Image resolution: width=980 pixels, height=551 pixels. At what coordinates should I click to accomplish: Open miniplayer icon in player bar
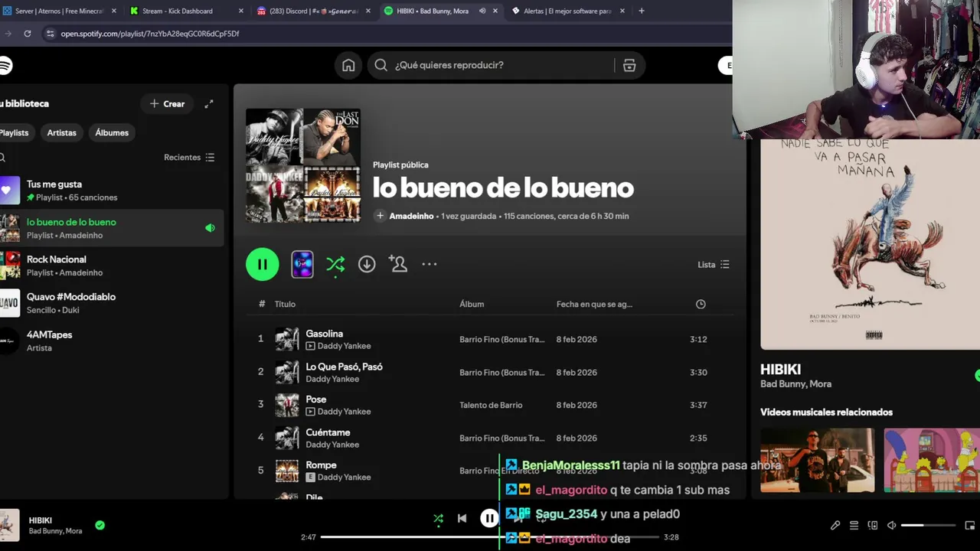969,525
